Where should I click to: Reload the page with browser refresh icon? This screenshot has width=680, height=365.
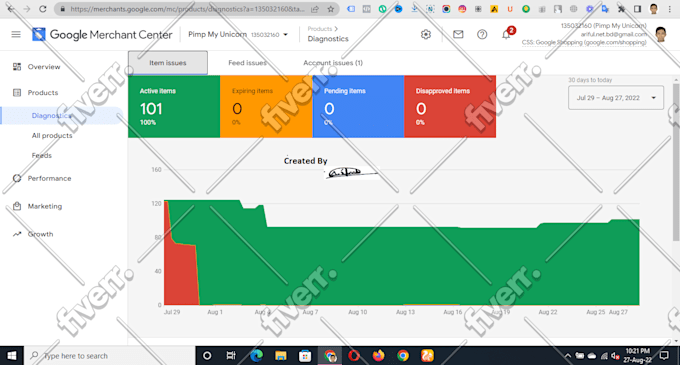(x=42, y=9)
